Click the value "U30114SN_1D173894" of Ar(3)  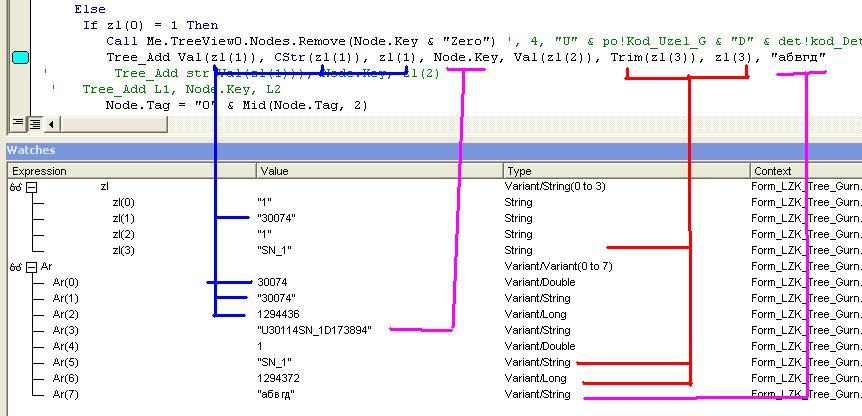pyautogui.click(x=314, y=330)
